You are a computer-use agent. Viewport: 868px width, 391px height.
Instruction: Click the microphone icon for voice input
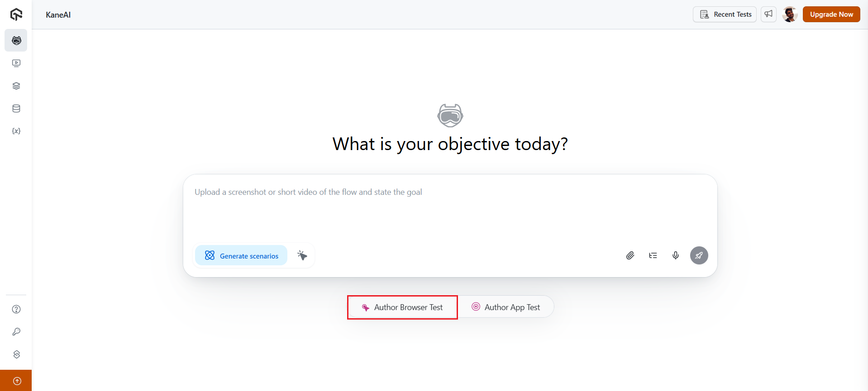675,255
